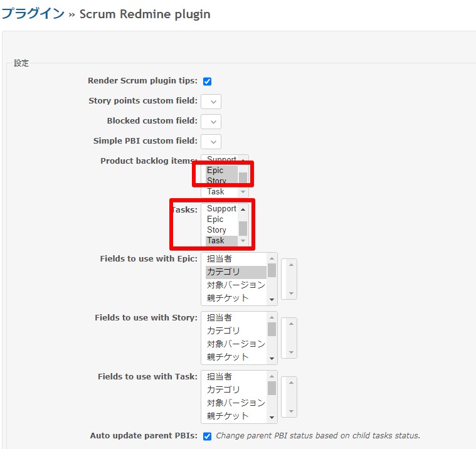Click move-down arrow beside Epic fields list
This screenshot has height=449, width=476.
pyautogui.click(x=291, y=293)
